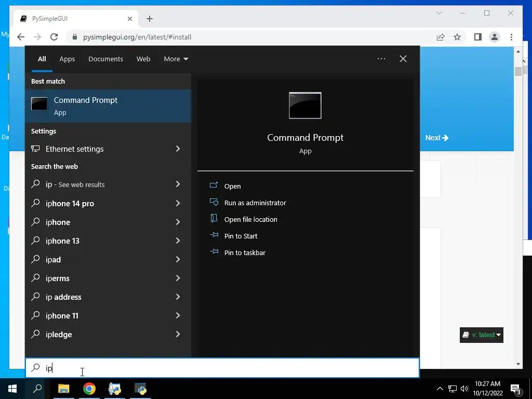Switch to the Documents search tab
The height and width of the screenshot is (399, 532).
(105, 59)
